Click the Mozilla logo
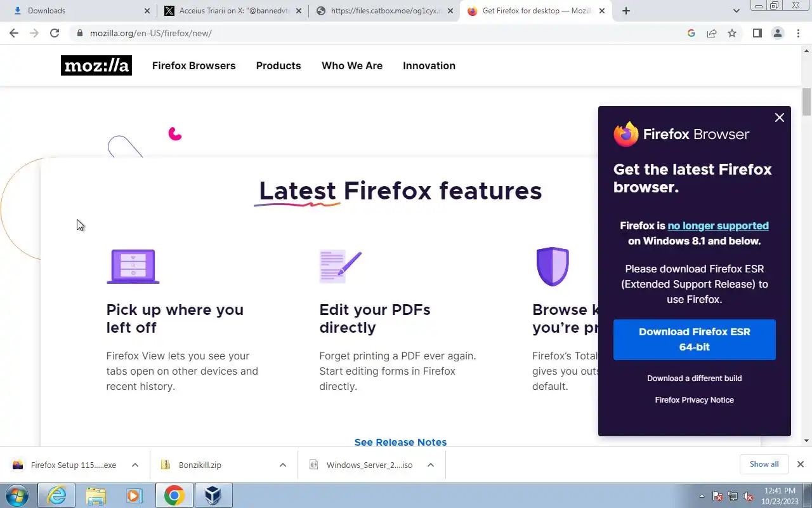812x508 pixels. click(96, 65)
